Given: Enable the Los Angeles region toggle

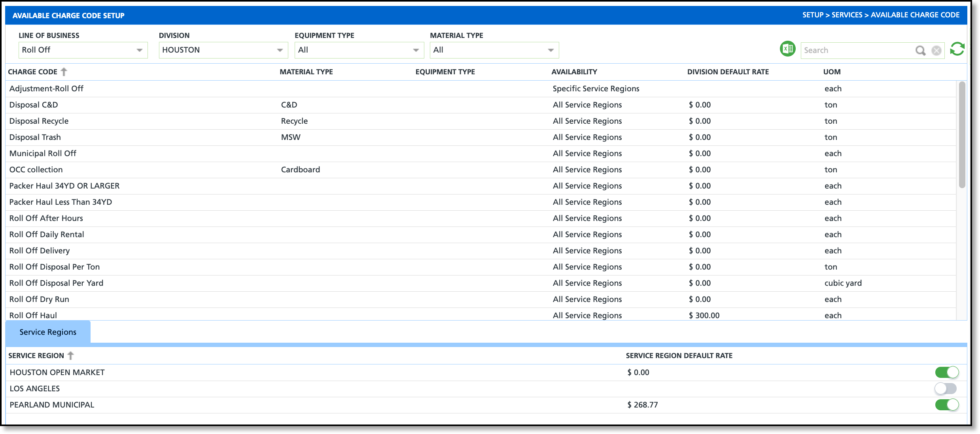Looking at the screenshot, I should [946, 389].
